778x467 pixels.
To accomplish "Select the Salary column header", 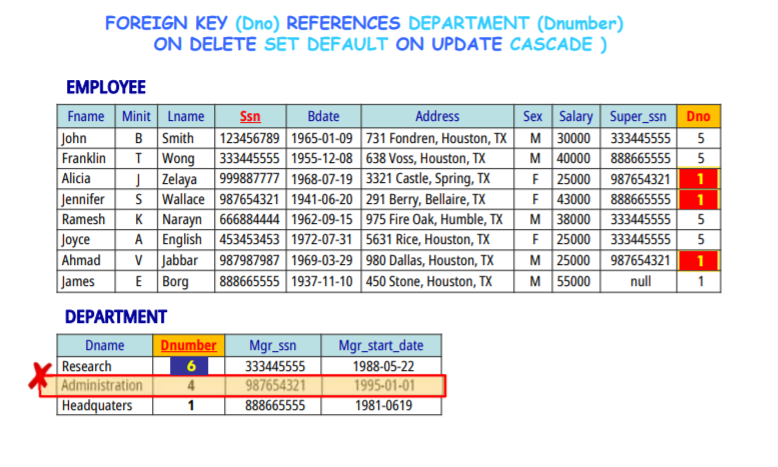I will 576,116.
